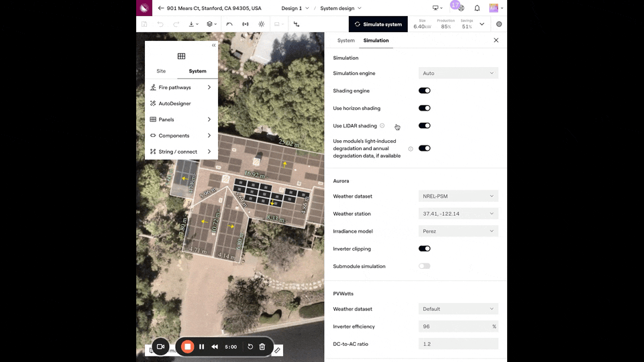
Task: Restart the recording with circular arrow
Action: click(x=250, y=347)
